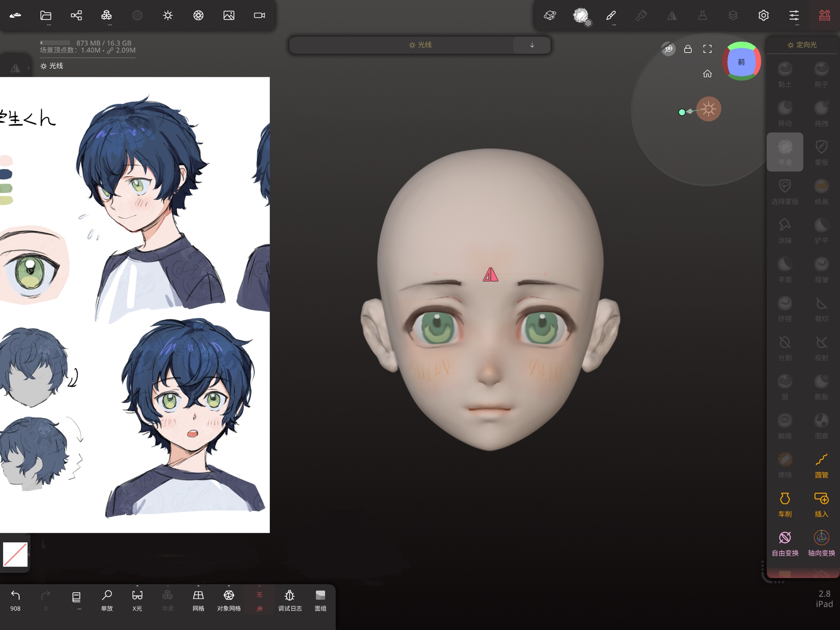
Task: Toggle 网格 wireframe display
Action: coord(198,599)
